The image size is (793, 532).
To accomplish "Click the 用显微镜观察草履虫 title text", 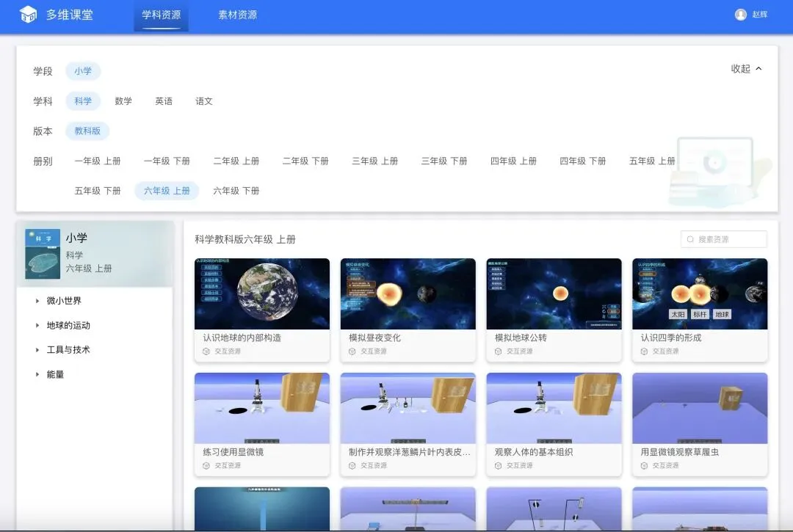I will (680, 452).
